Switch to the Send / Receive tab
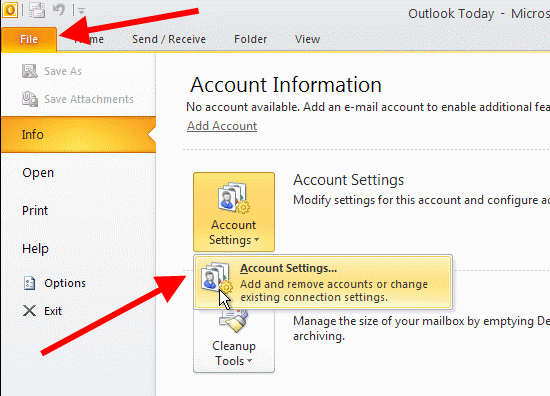This screenshot has width=550, height=396. coord(169,39)
